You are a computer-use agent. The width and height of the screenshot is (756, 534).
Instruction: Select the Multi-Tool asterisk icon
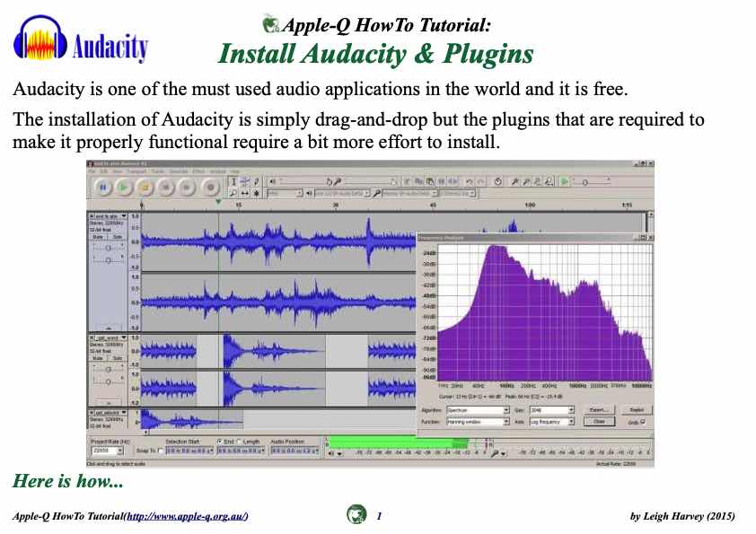tap(256, 193)
